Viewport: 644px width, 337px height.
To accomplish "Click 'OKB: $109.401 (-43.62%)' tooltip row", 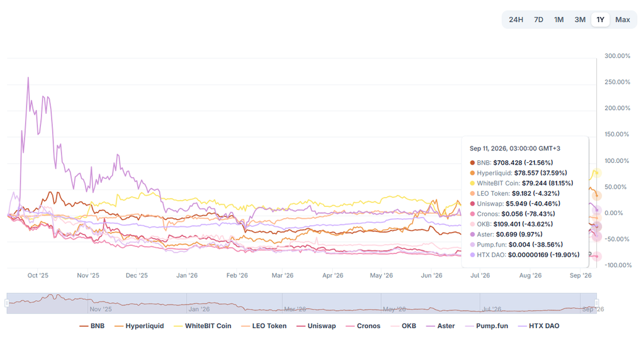I will (511, 224).
